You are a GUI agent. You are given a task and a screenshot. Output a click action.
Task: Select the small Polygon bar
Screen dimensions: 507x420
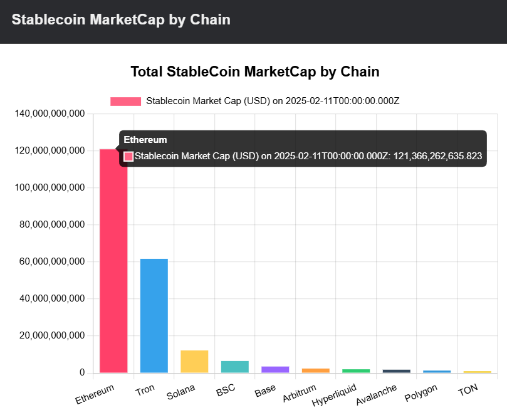click(x=437, y=372)
